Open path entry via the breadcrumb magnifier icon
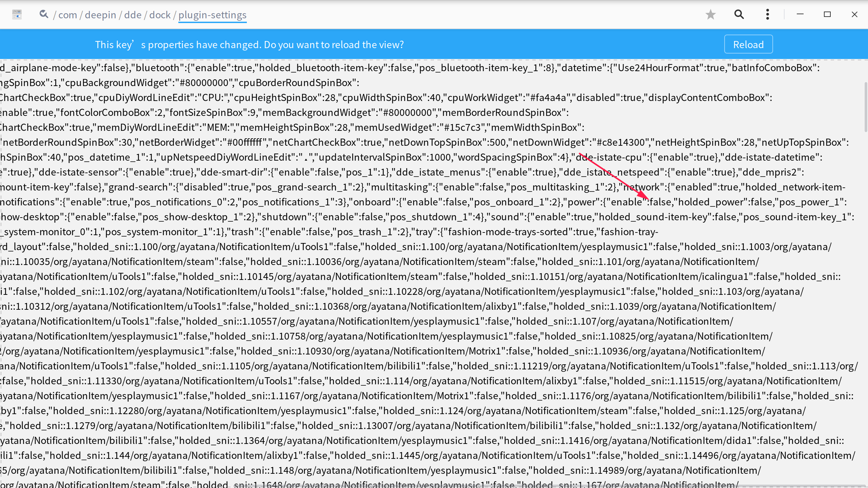The height and width of the screenshot is (488, 868). click(x=44, y=14)
